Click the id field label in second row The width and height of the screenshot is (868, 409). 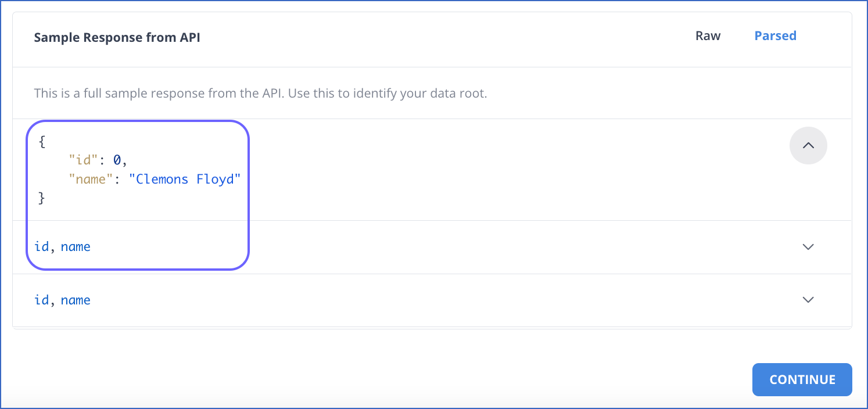tap(41, 300)
